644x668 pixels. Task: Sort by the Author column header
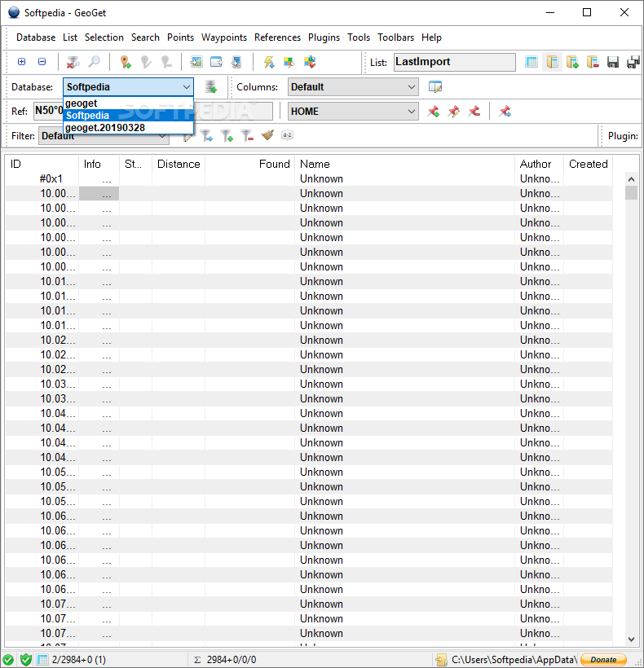pos(539,164)
